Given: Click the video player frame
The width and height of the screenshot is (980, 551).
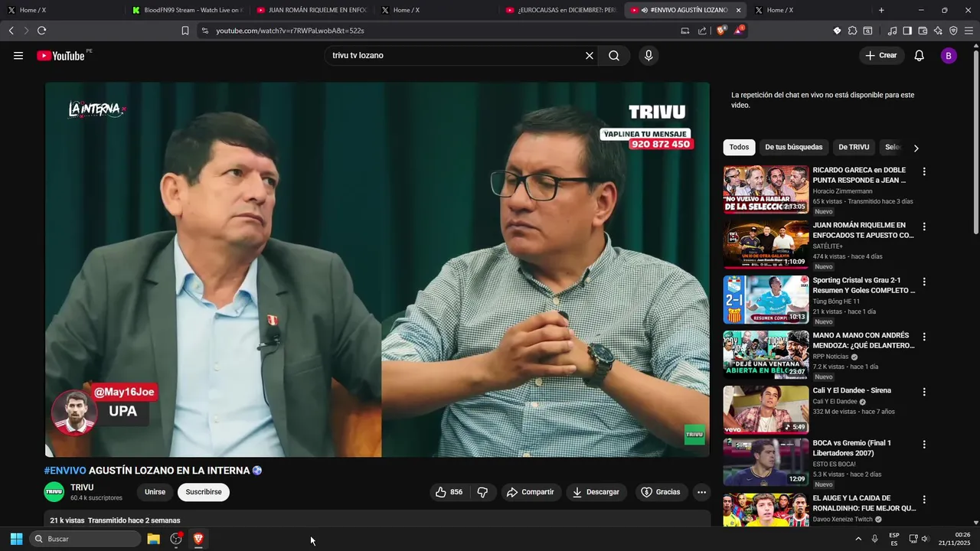Looking at the screenshot, I should pos(377,269).
